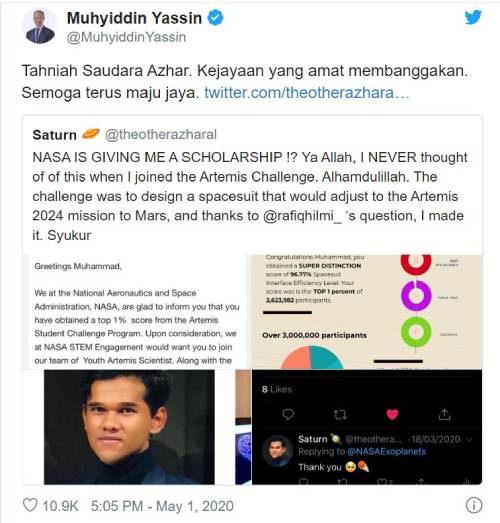500x523 pixels.
Task: Click the reply bubble in dark screenshot
Action: (288, 415)
